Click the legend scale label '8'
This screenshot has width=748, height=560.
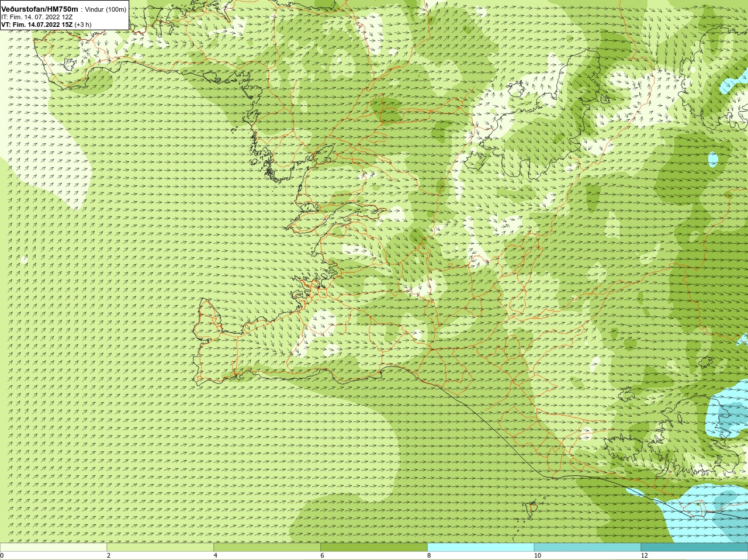point(429,555)
